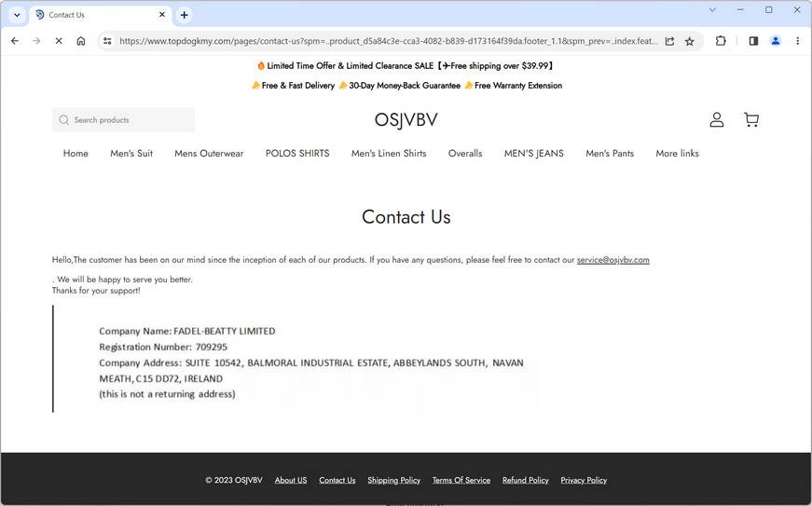Image resolution: width=812 pixels, height=506 pixels.
Task: Click the Registration Number 709295 line
Action: click(x=163, y=347)
